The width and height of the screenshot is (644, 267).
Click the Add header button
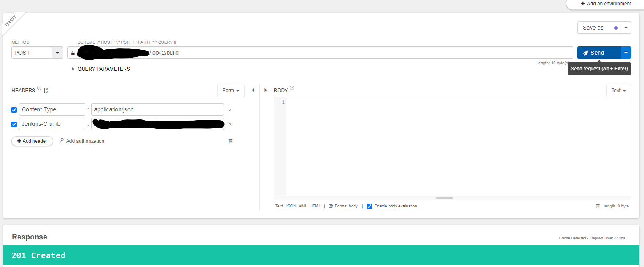point(32,141)
